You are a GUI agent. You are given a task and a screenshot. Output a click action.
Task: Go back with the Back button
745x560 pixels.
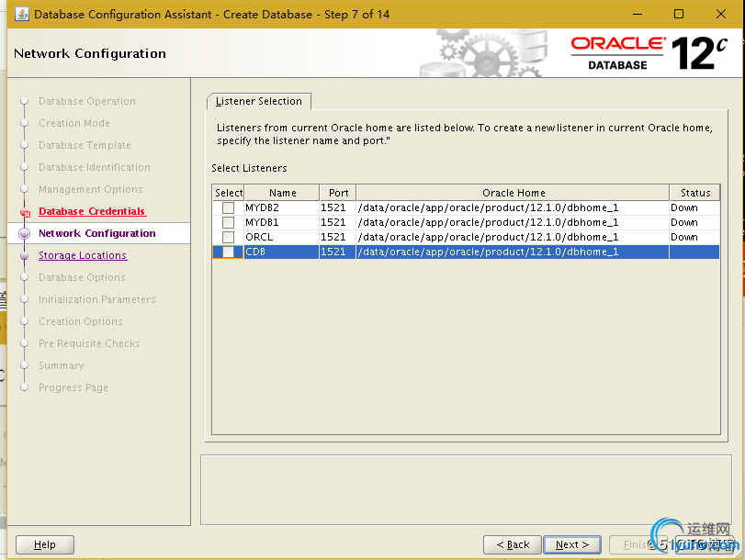click(x=512, y=544)
